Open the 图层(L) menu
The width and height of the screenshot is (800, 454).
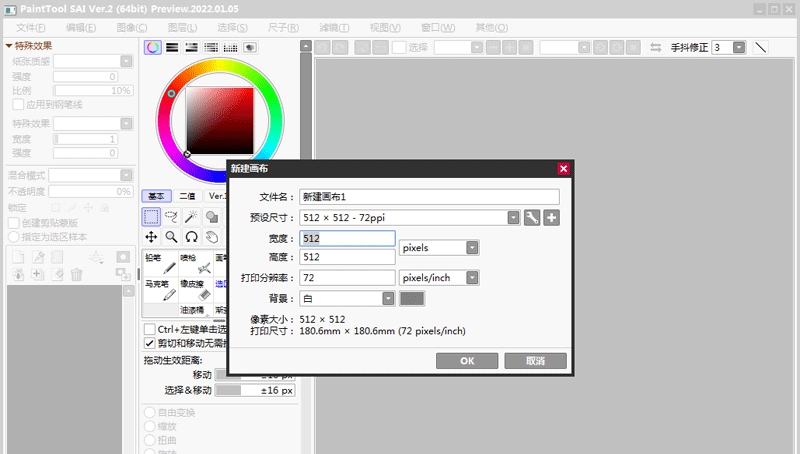click(182, 28)
